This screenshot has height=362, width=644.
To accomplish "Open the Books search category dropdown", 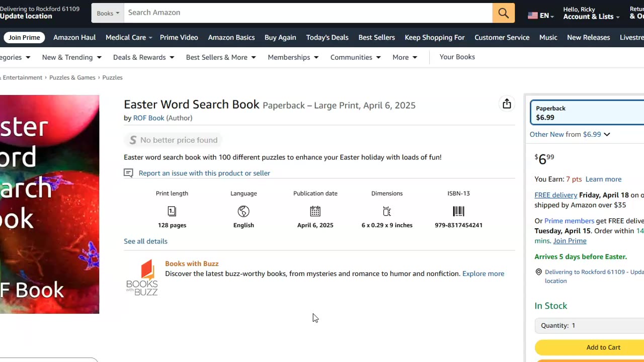I will (x=108, y=13).
